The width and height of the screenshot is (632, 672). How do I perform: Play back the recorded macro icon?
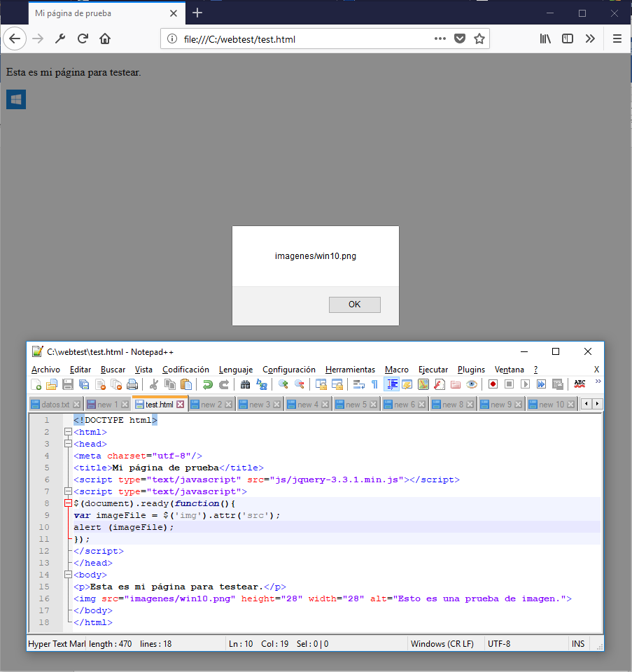point(526,384)
